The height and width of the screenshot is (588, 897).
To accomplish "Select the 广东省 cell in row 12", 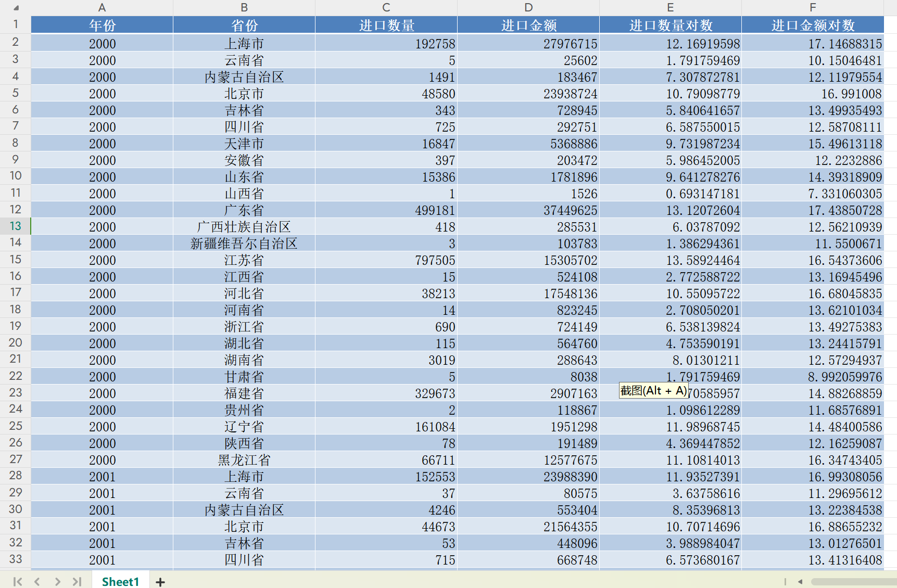I will point(244,210).
